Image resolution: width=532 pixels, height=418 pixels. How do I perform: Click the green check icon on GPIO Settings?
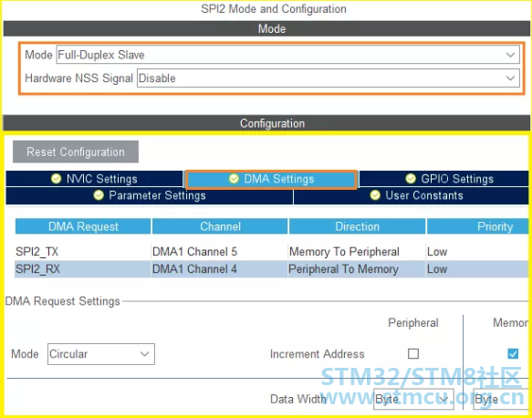411,179
